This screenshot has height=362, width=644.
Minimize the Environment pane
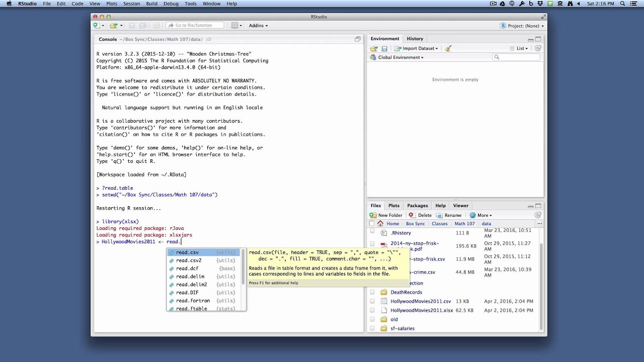tap(530, 39)
